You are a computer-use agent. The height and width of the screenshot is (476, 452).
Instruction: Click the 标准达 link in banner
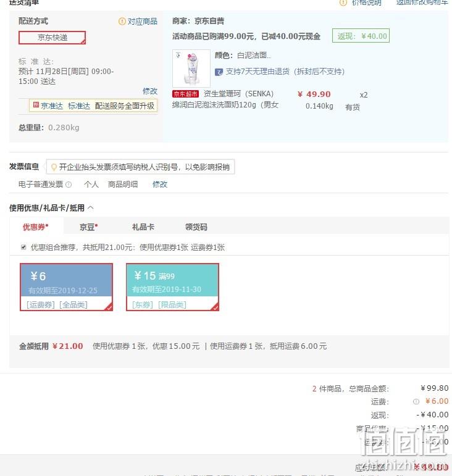79,106
